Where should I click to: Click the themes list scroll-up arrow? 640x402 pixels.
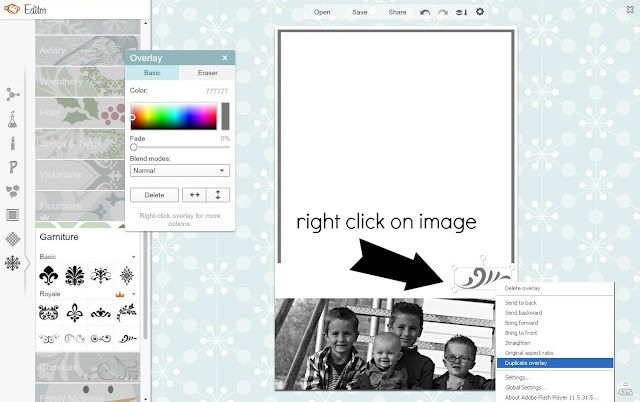(x=145, y=23)
